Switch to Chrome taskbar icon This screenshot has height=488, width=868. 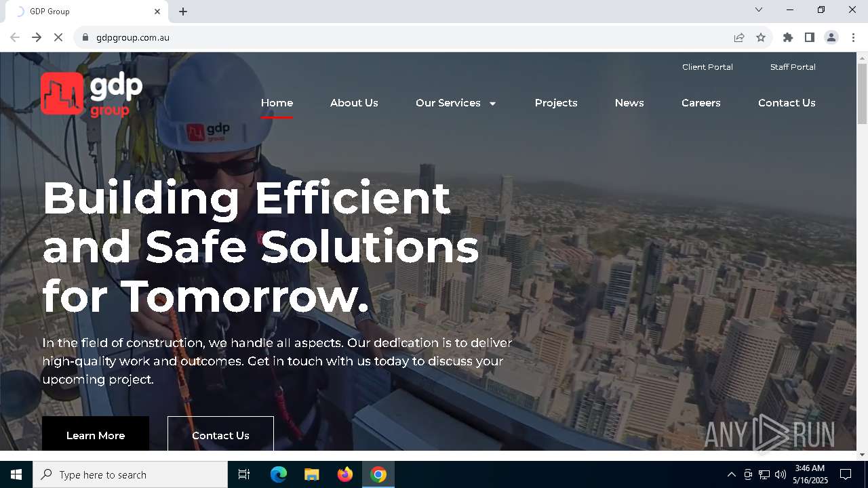378,474
